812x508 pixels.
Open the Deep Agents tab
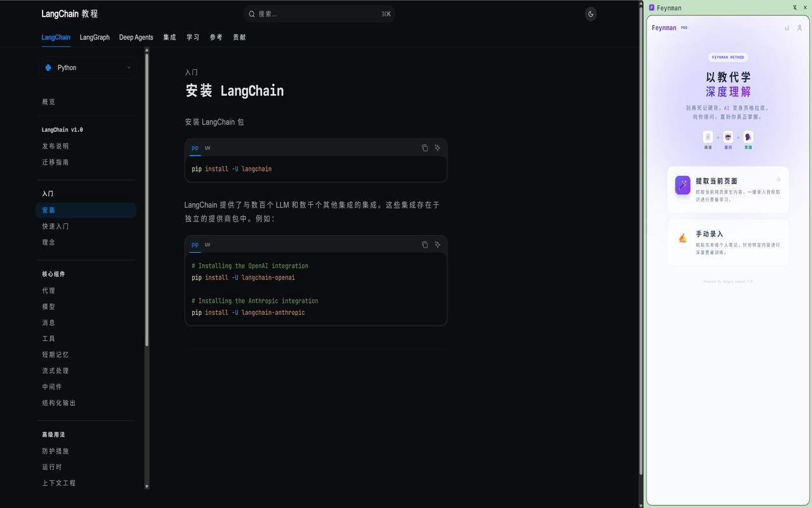(136, 37)
